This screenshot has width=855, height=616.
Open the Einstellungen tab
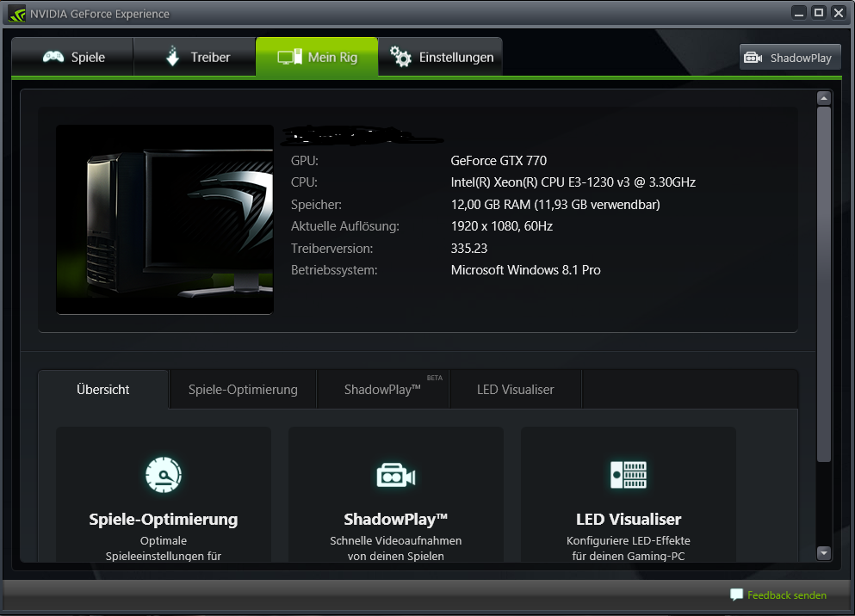pos(440,57)
